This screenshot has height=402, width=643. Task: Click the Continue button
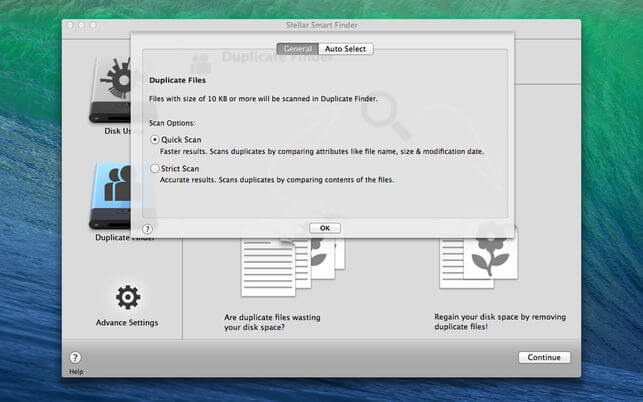[544, 357]
